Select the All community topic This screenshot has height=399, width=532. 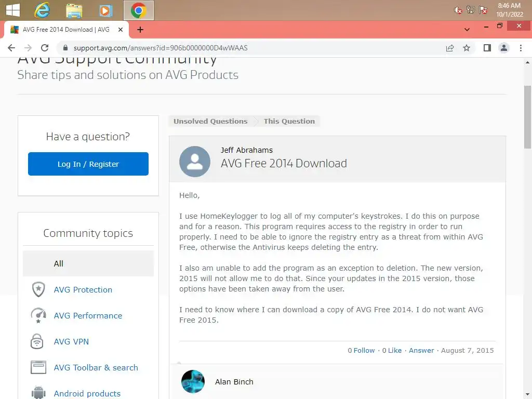pyautogui.click(x=88, y=263)
